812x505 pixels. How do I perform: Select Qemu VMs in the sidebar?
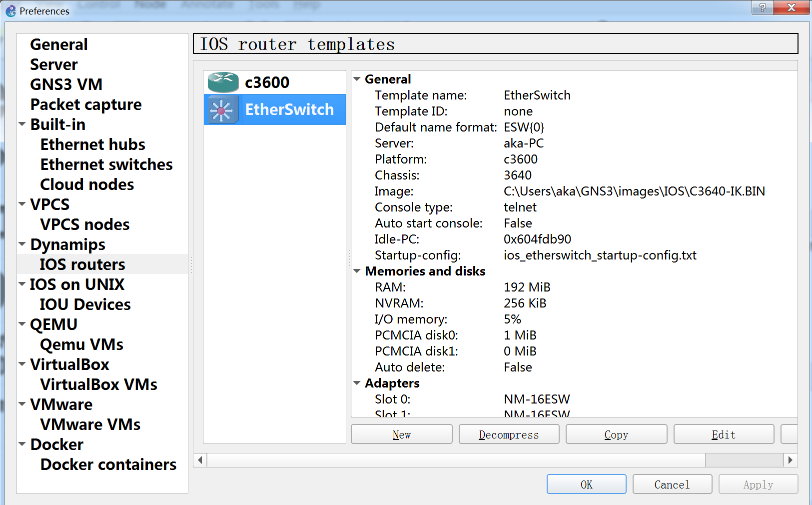click(82, 344)
